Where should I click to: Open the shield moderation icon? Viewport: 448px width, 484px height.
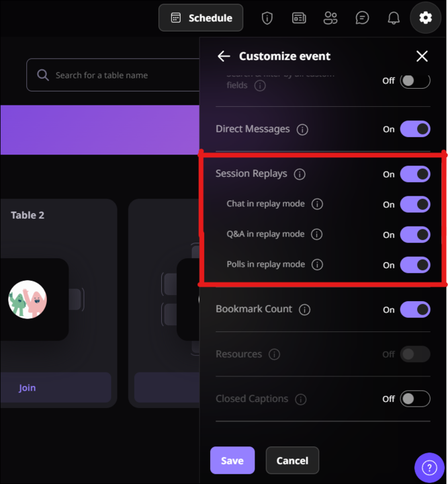pyautogui.click(x=267, y=18)
